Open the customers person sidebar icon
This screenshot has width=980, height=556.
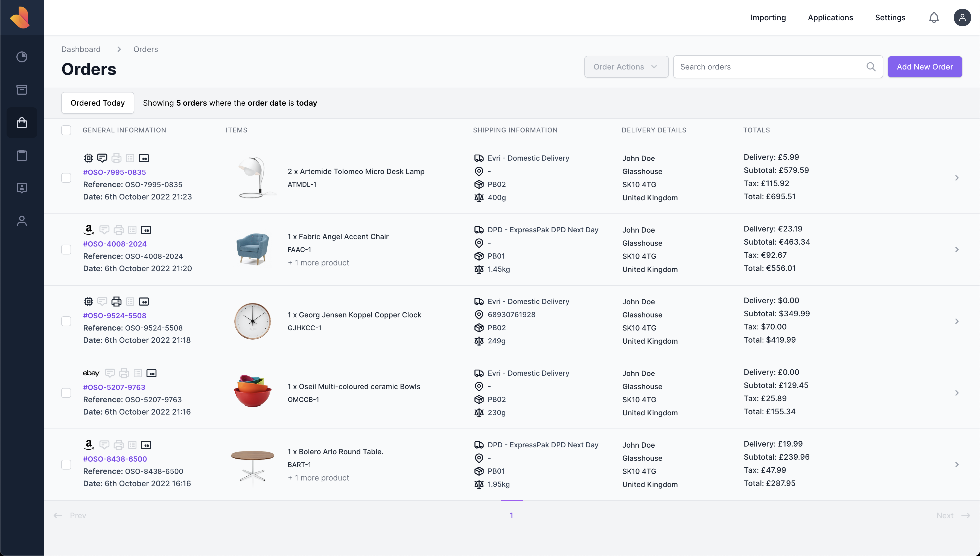[x=22, y=221]
